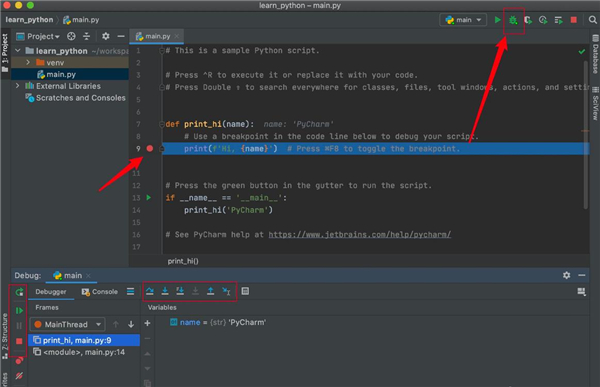Run main with the green play button
The width and height of the screenshot is (600, 387).
[497, 20]
